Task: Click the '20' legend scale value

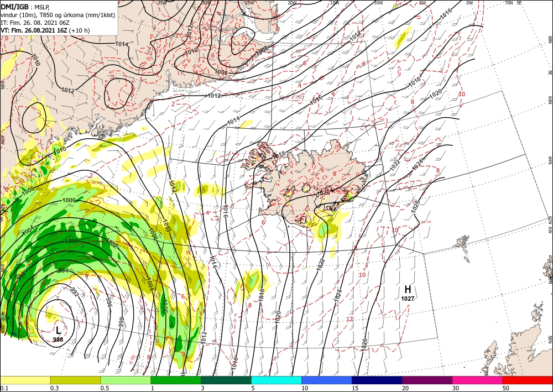Action: (405, 388)
